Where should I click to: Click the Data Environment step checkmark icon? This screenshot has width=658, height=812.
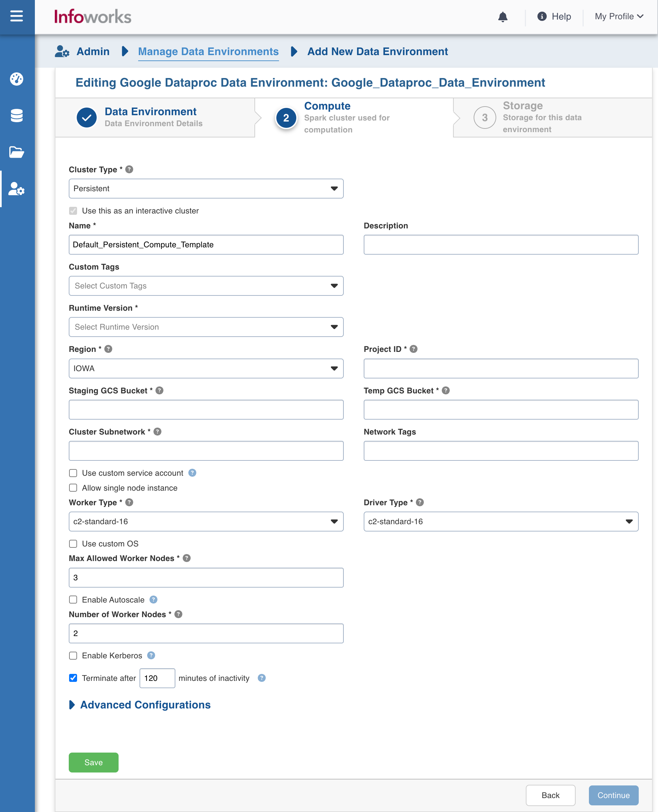point(86,118)
